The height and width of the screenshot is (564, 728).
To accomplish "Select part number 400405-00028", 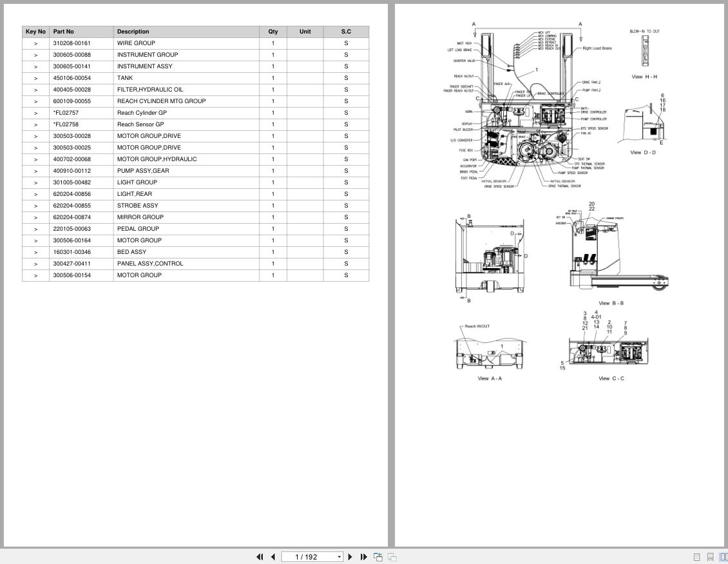I will click(x=72, y=90).
